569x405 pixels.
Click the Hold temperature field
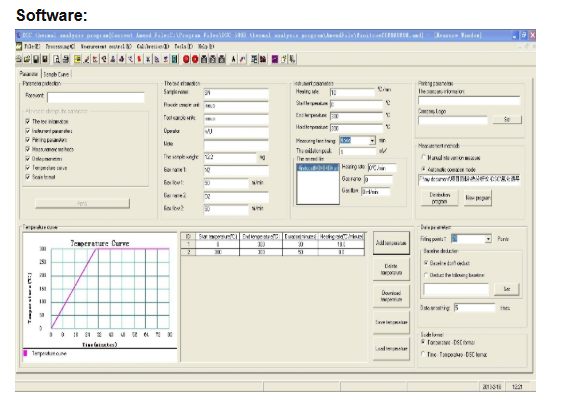point(356,128)
